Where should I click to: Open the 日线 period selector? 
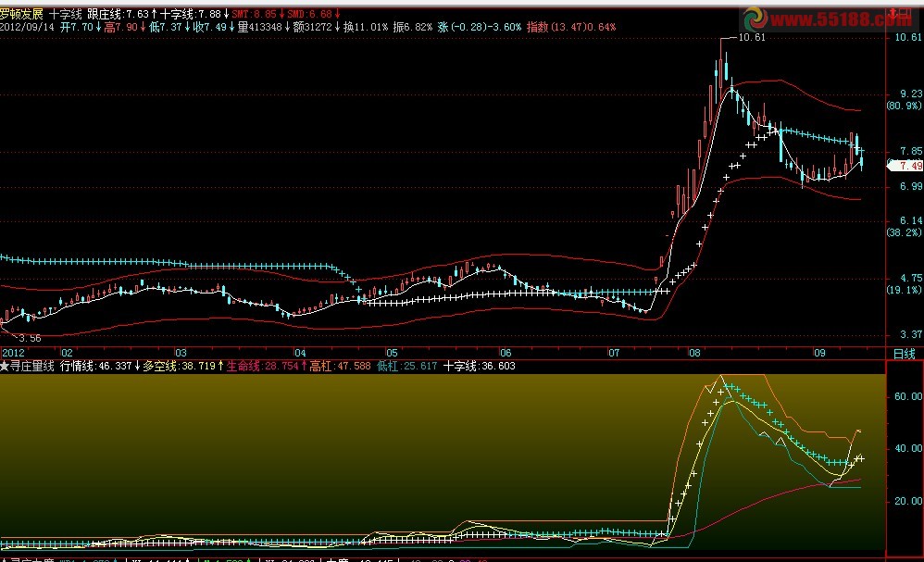coord(903,353)
